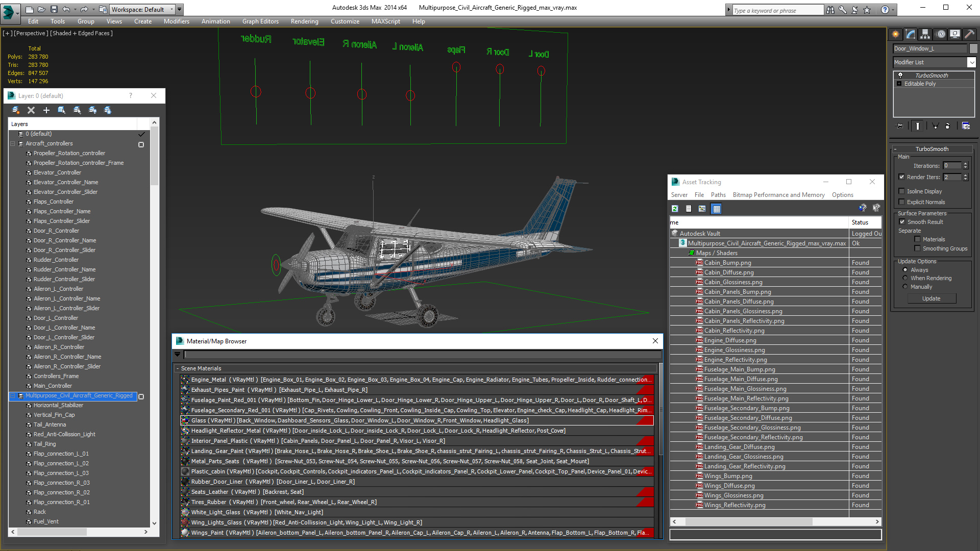Click Make Unique icon in modifier stack
Image resolution: width=980 pixels, height=551 pixels.
click(935, 126)
